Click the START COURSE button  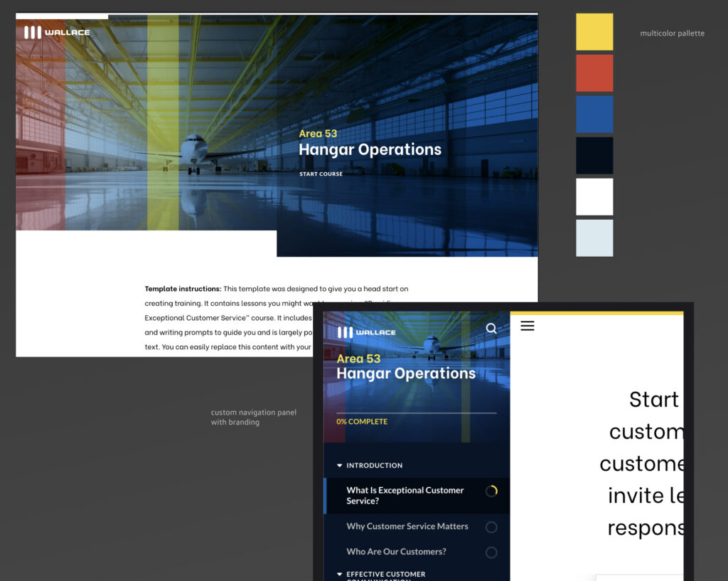click(321, 174)
